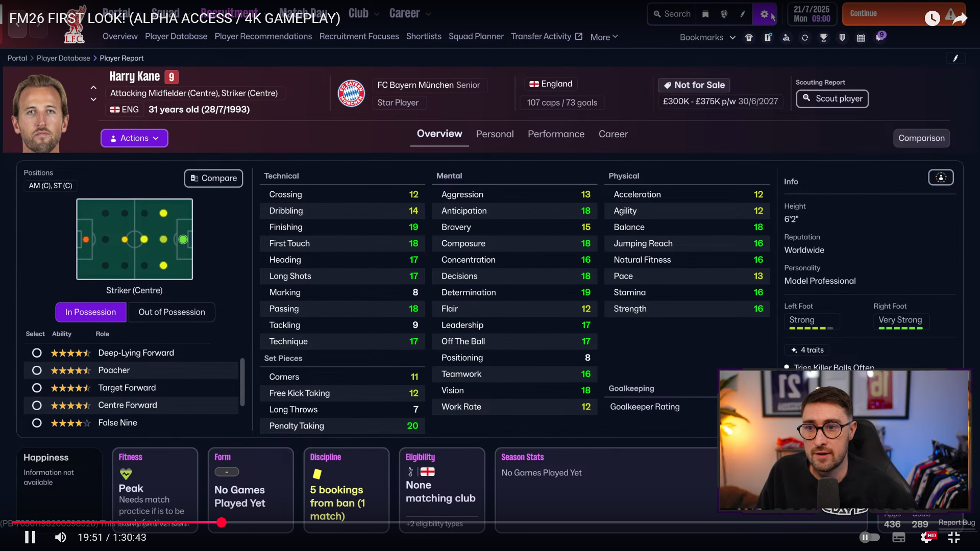Screen dimensions: 980x551
Task: Open the Squad Planner menu item
Action: 476,37
